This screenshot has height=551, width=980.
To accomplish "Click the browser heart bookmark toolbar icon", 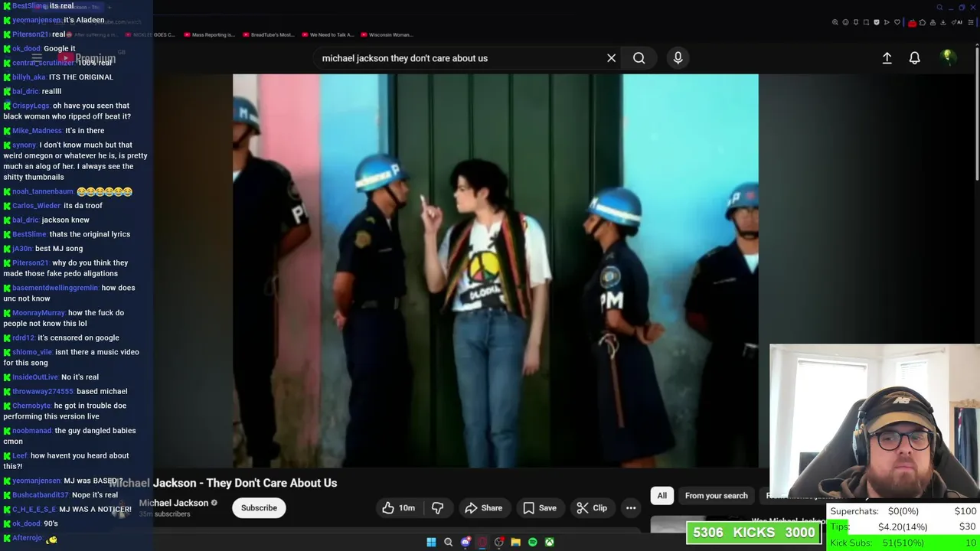I will 897,22.
